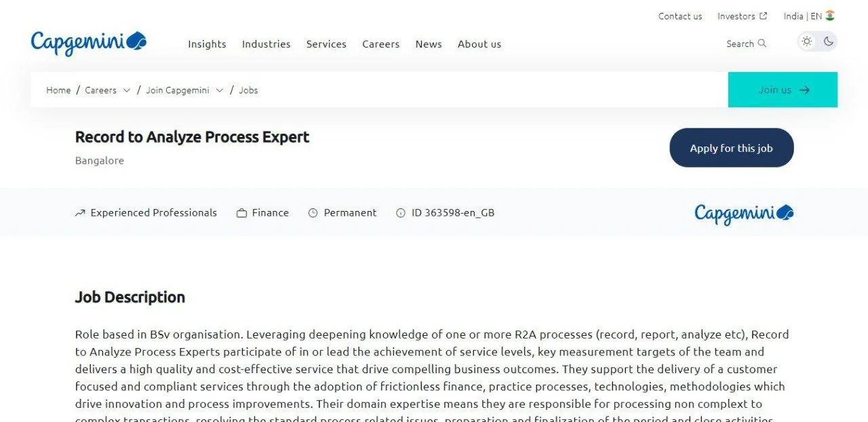Click the job ID info icon
The width and height of the screenshot is (868, 422).
click(401, 213)
